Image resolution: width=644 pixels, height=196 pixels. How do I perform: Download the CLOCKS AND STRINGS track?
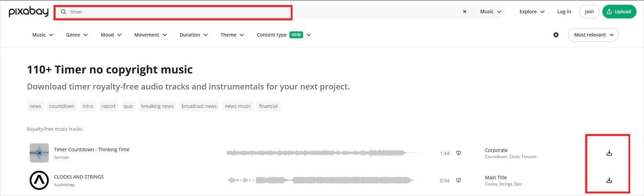point(609,180)
